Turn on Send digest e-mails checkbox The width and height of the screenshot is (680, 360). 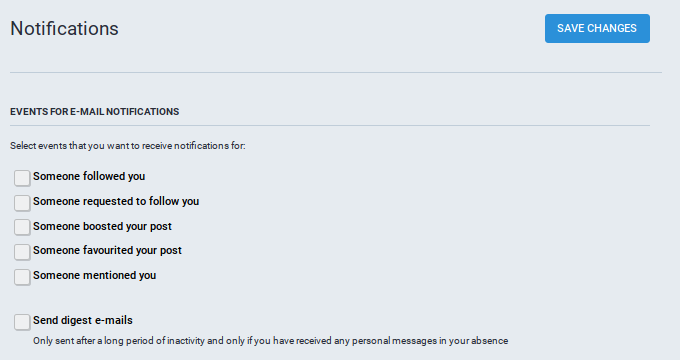pos(22,322)
